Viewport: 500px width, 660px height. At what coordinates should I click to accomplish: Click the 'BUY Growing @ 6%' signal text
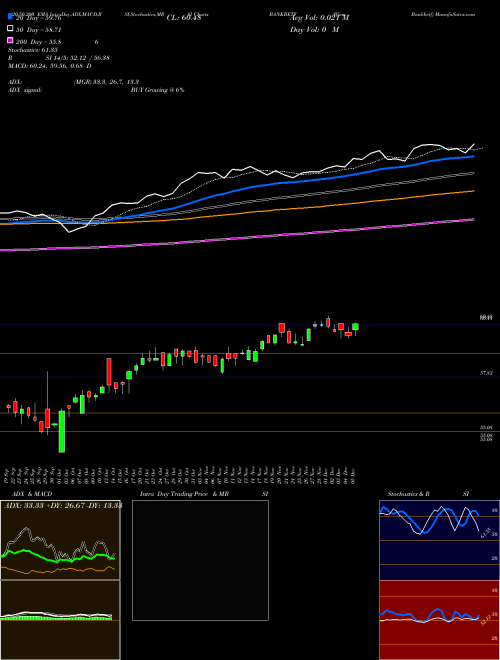pyautogui.click(x=157, y=90)
